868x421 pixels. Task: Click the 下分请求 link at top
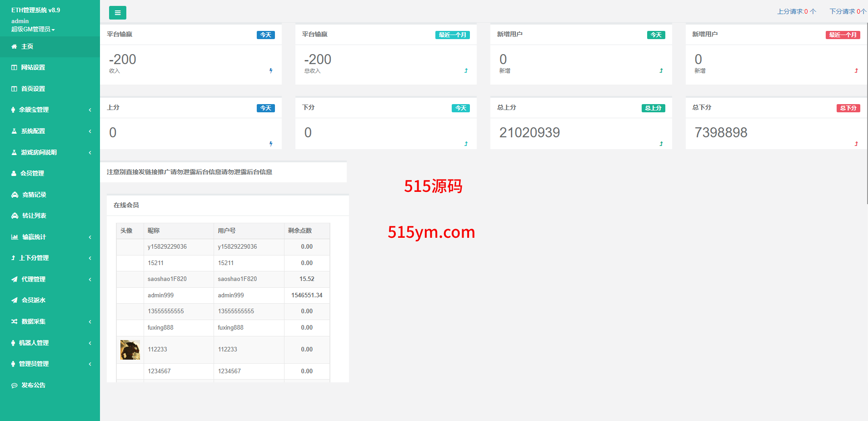[847, 11]
